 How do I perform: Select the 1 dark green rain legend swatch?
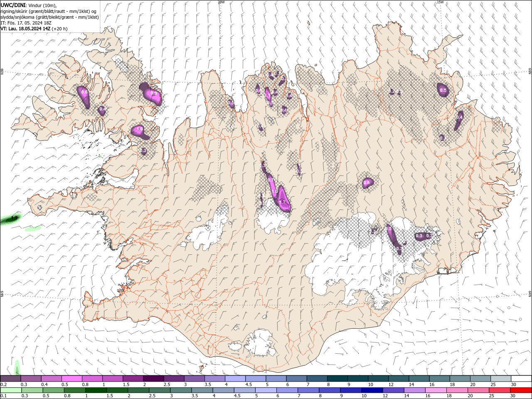[x=96, y=390]
